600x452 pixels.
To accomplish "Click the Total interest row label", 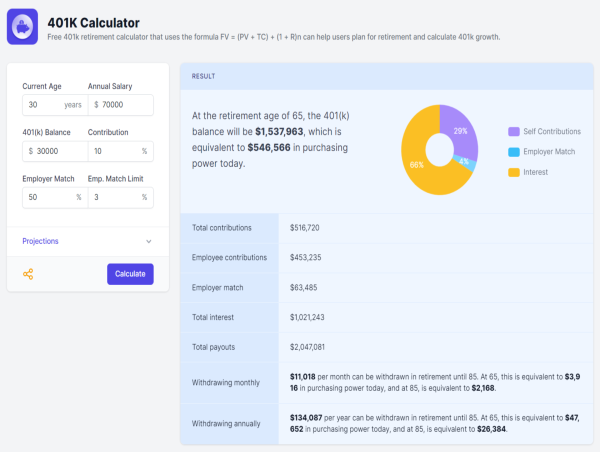I will [x=213, y=317].
